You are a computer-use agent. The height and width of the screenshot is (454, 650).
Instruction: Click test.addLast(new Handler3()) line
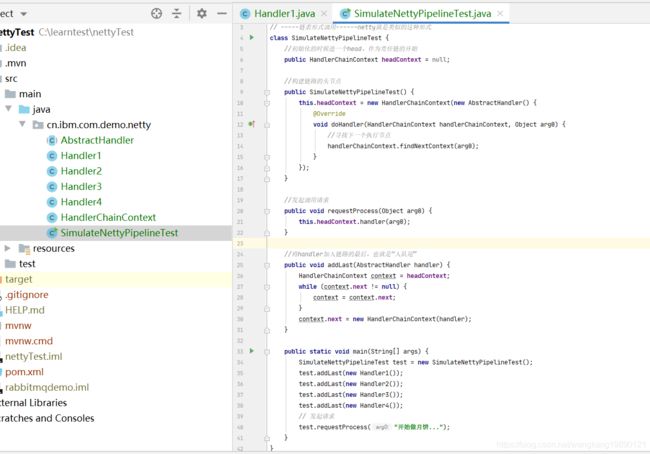[351, 394]
